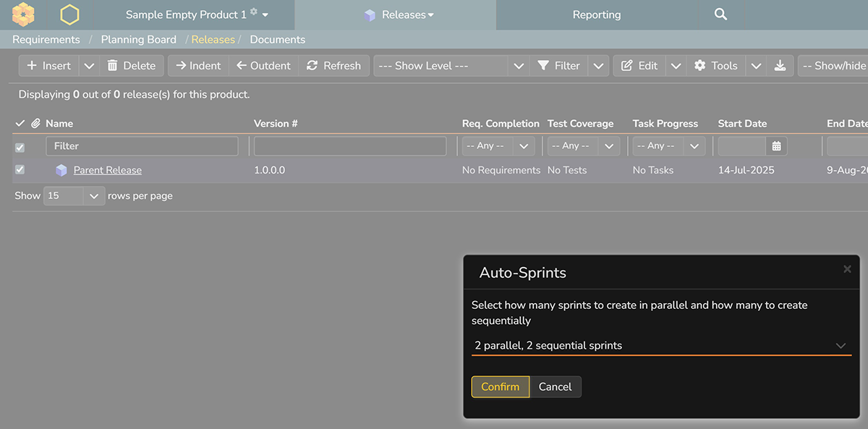Indent the selected release

pos(197,65)
